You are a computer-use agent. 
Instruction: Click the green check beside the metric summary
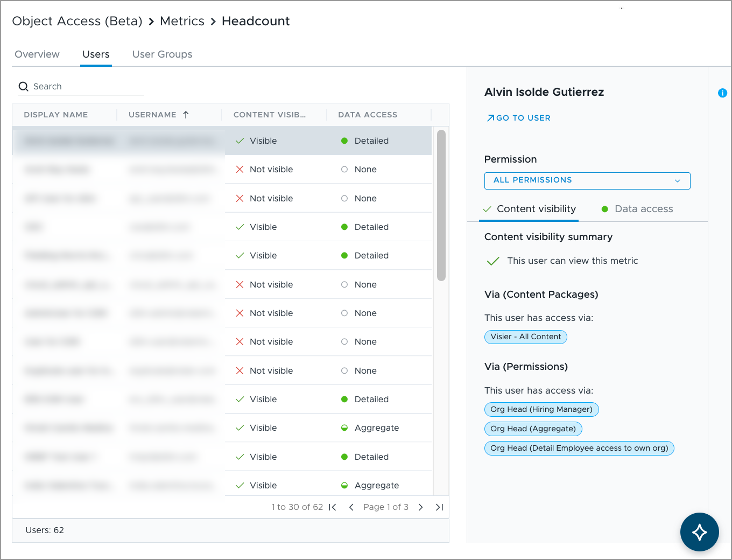point(492,261)
